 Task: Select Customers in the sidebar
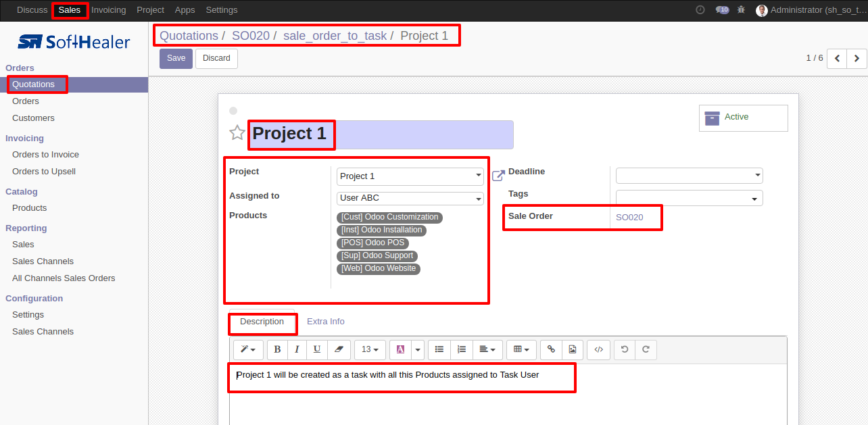[33, 118]
